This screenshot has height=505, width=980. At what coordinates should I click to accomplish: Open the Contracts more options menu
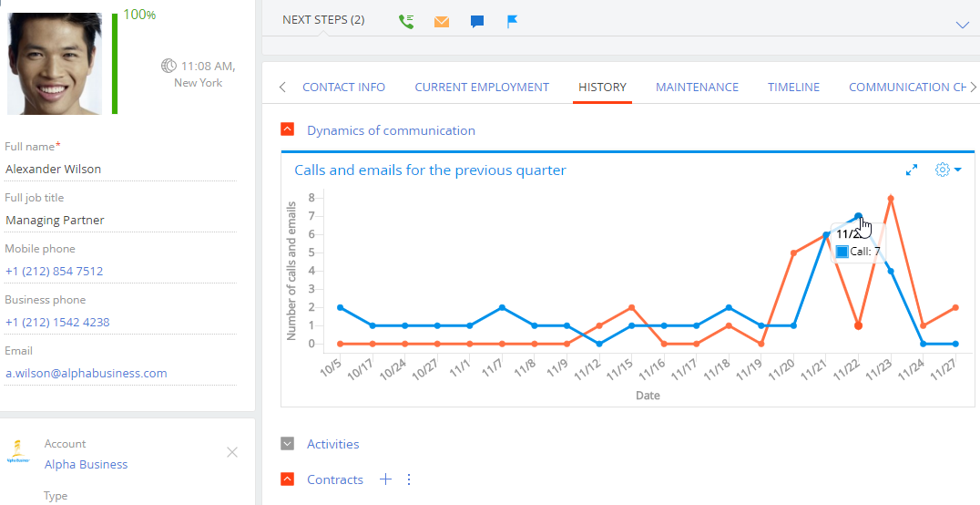pyautogui.click(x=409, y=479)
